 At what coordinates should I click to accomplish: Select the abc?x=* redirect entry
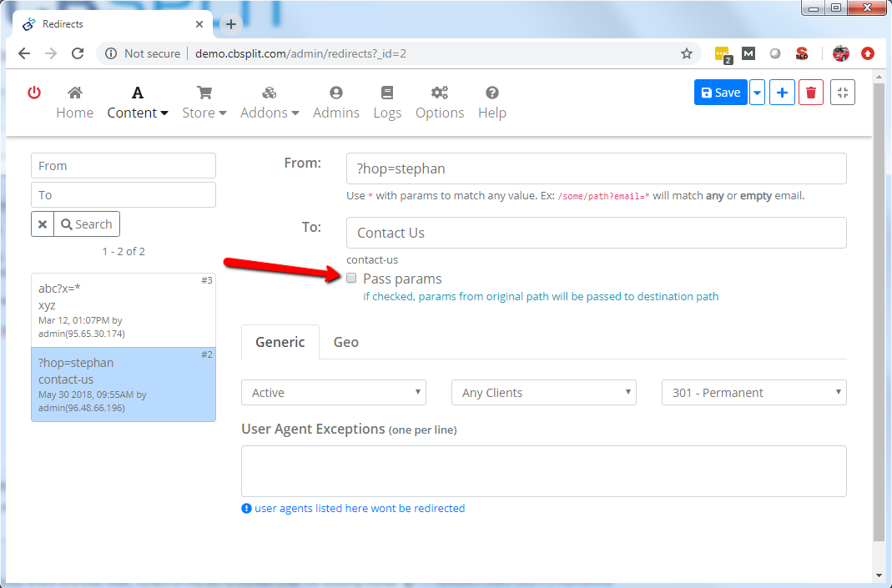tap(123, 310)
